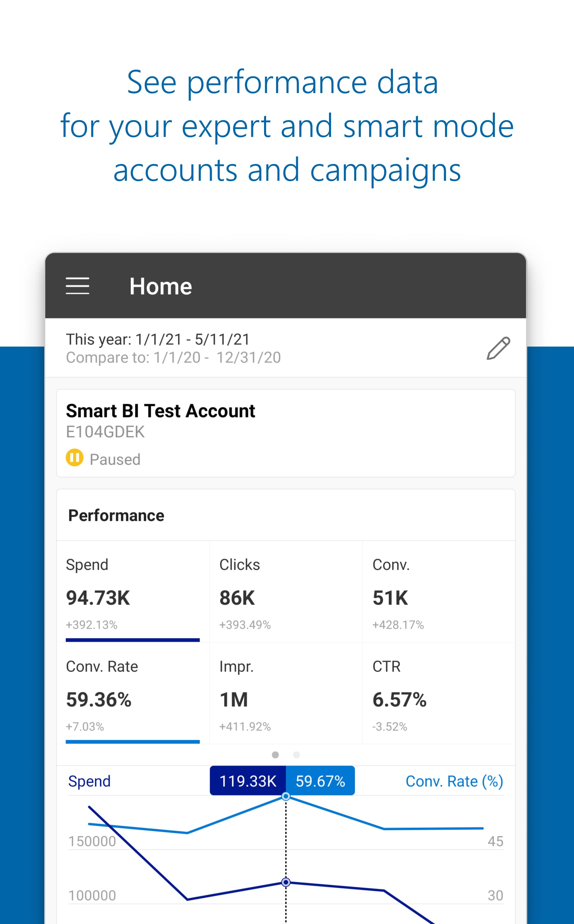Select the Home tab in the header
The width and height of the screenshot is (574, 924).
point(160,286)
